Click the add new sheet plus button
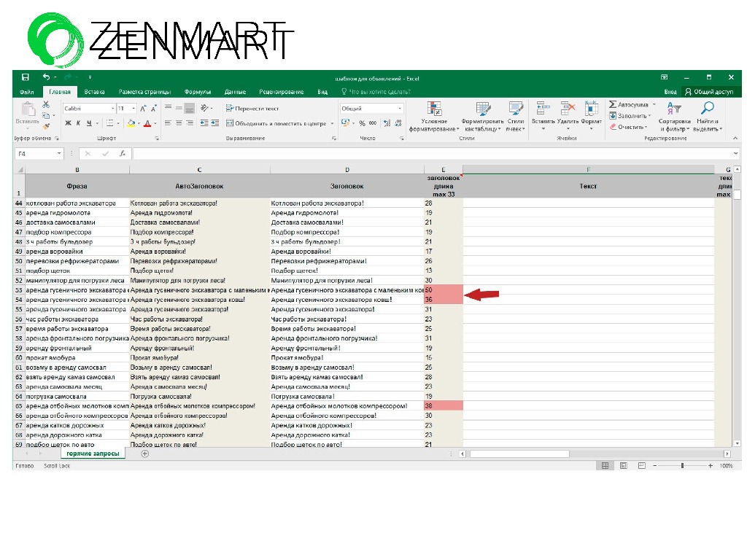The image size is (747, 560). [145, 454]
